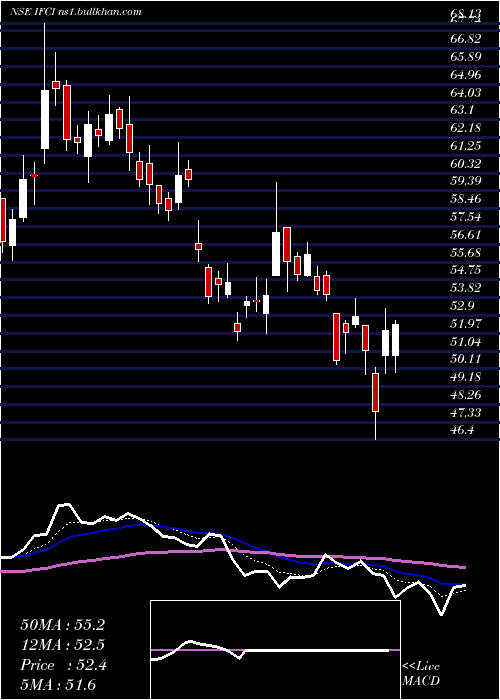Image resolution: width=500 pixels, height=700 pixels.
Task: Select the 56.61 axis value
Action: tap(466, 234)
